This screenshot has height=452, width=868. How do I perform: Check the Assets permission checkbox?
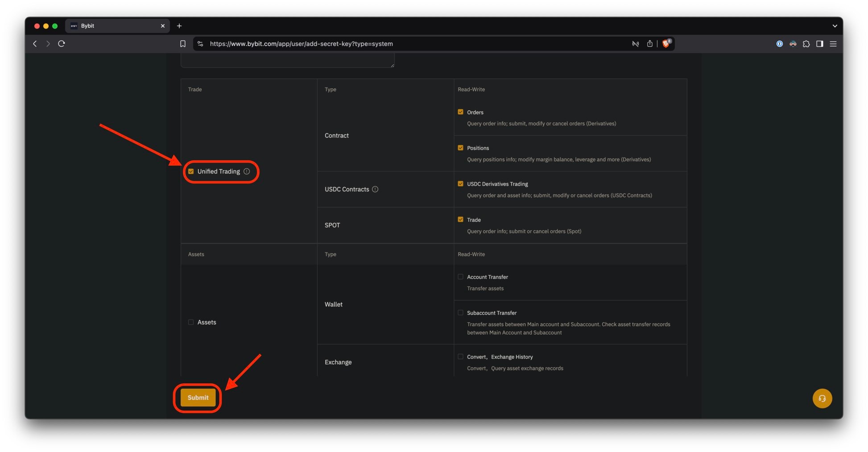pyautogui.click(x=191, y=322)
